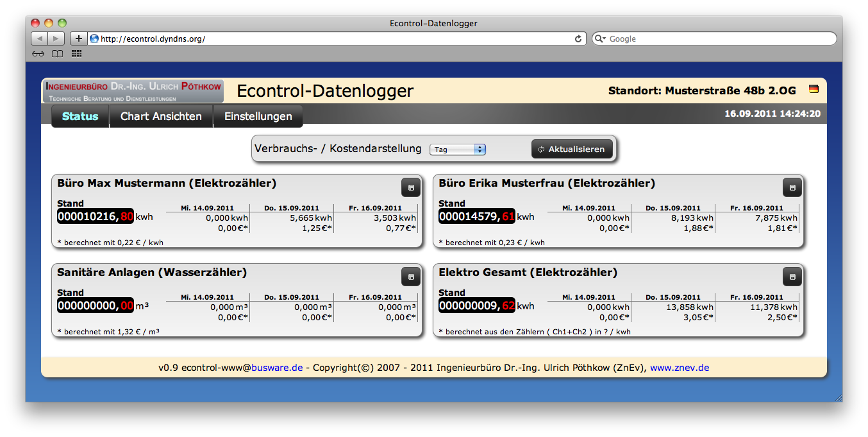The image size is (868, 437).
Task: Click save icon in Büro Max Mustermann panel
Action: [411, 188]
